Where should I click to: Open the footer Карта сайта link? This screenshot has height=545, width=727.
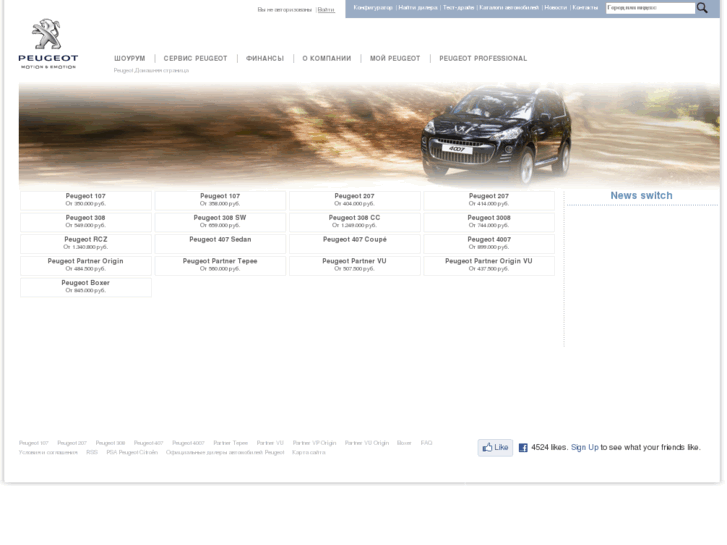(x=309, y=453)
